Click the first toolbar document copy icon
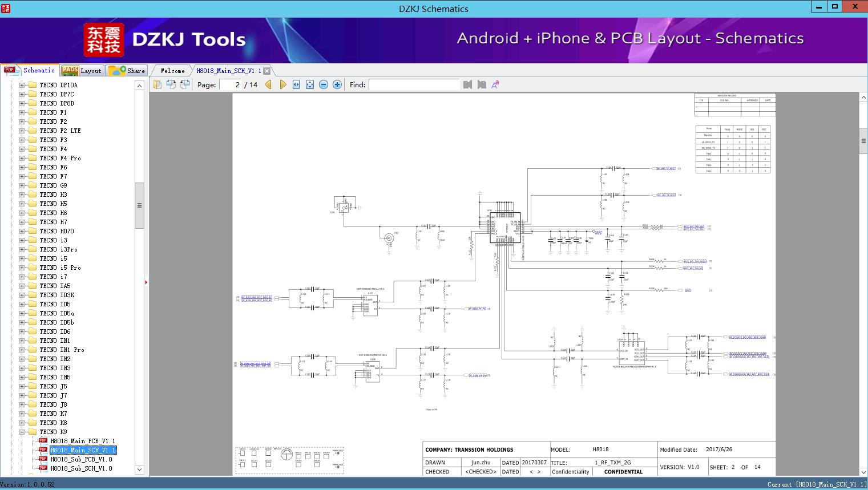 158,84
